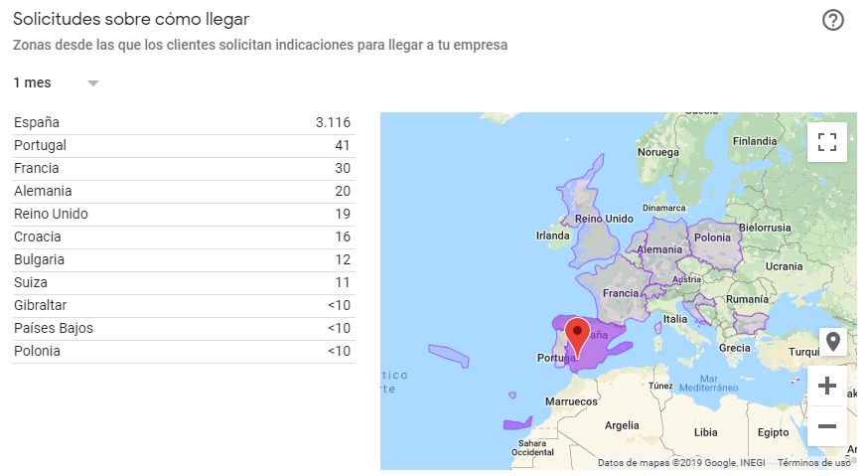Click the help question mark icon
The image size is (868, 476).
click(833, 20)
